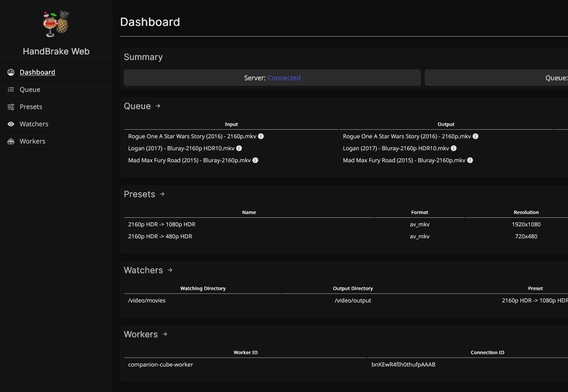
Task: Click av_mkv format of the 1080p preset
Action: tap(420, 224)
